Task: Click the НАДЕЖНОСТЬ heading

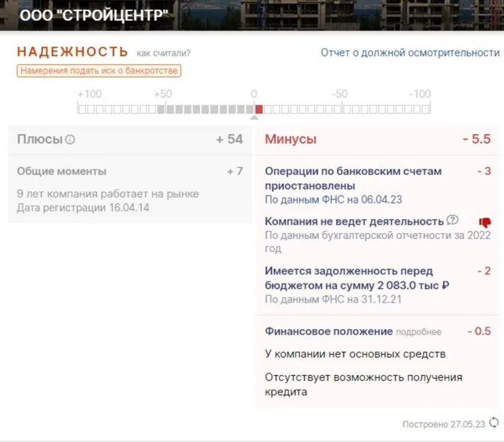Action: coord(72,52)
